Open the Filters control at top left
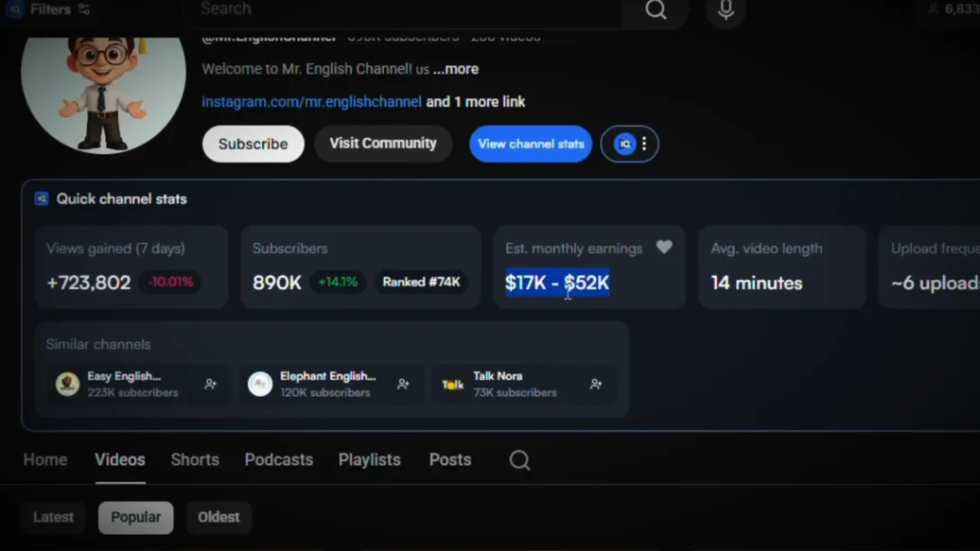Image resolution: width=980 pixels, height=551 pixels. tap(49, 10)
